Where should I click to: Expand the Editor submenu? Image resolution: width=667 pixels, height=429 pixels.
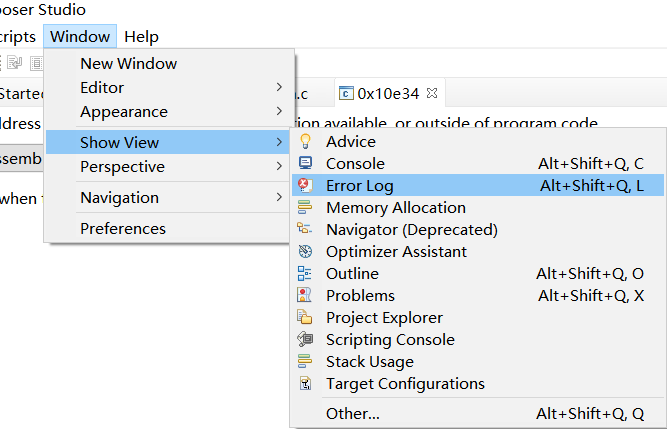[x=169, y=88]
